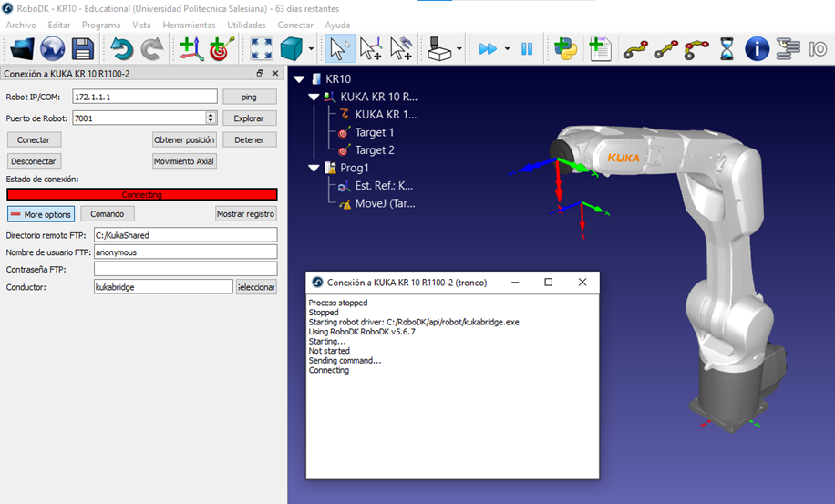Click the Python program icon
Image resolution: width=835 pixels, height=504 pixels.
click(566, 48)
